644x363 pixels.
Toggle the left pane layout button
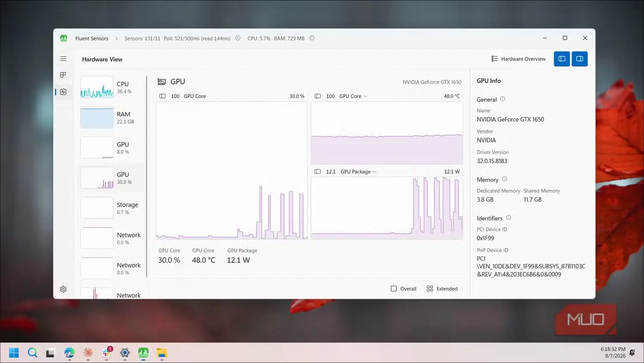[562, 59]
